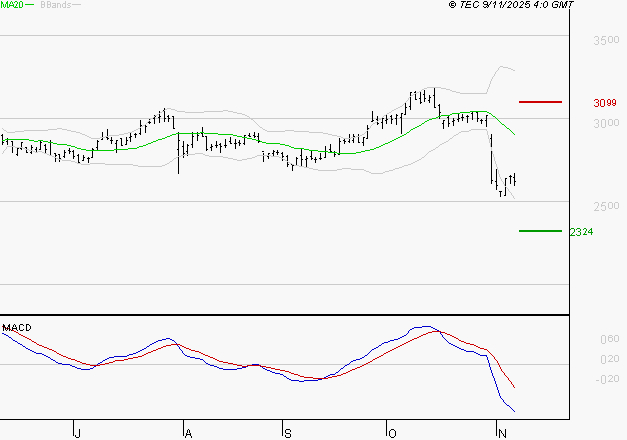Viewport: 627px width, 440px height.
Task: Select the 3000 price axis label
Action: click(x=606, y=123)
